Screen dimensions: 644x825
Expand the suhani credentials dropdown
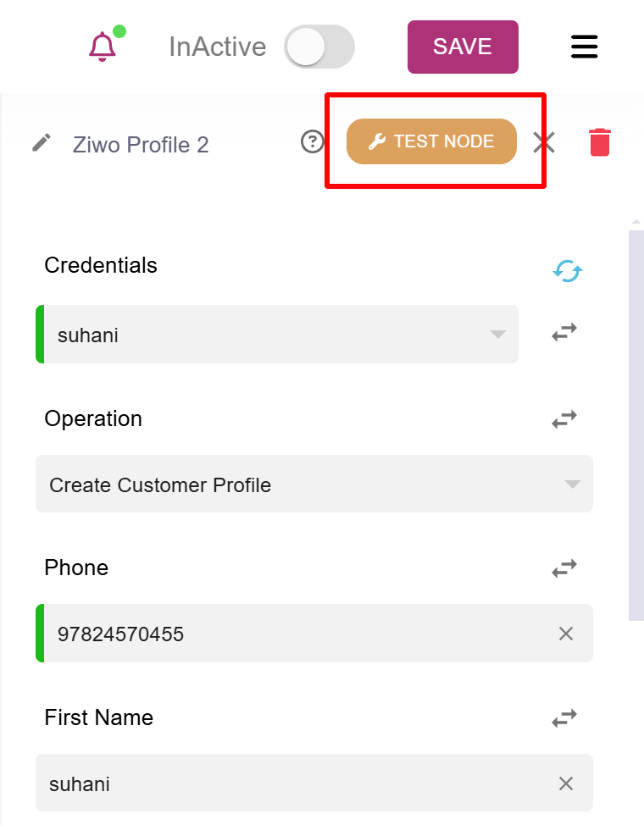point(277,334)
